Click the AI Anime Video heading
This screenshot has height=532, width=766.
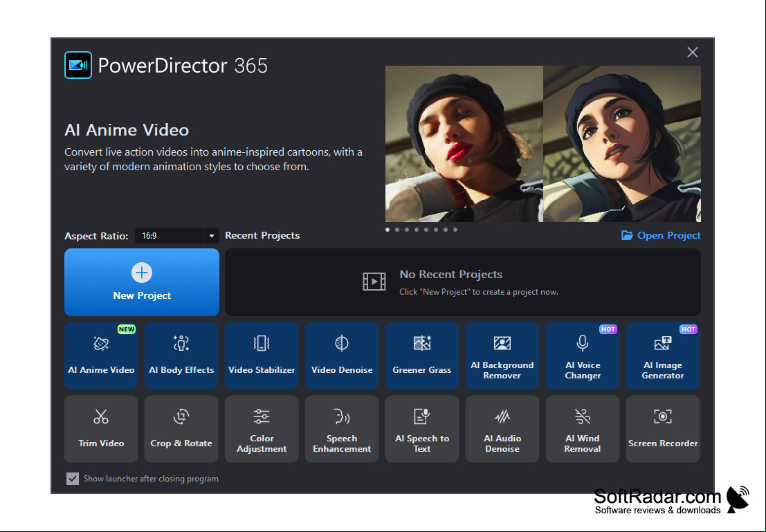point(127,130)
